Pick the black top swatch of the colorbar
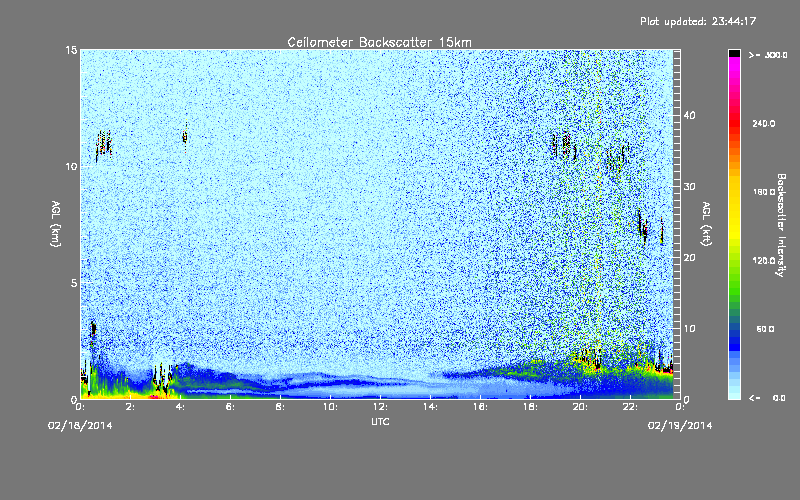 pos(734,53)
